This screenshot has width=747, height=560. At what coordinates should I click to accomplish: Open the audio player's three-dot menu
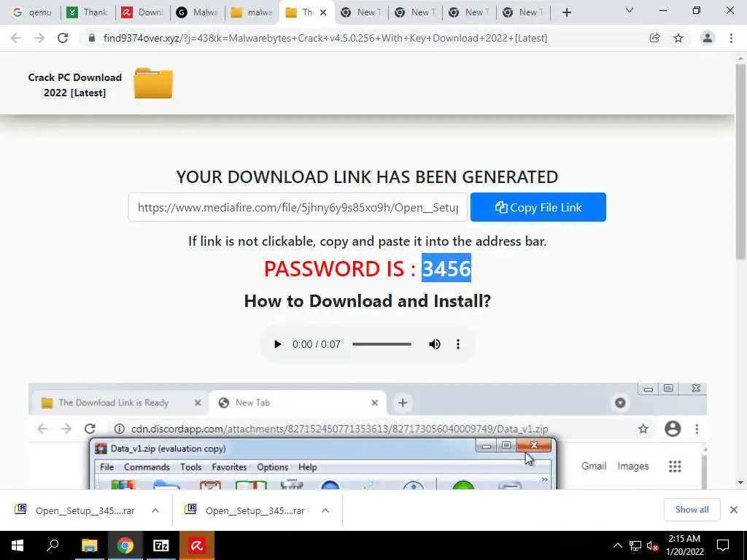458,344
